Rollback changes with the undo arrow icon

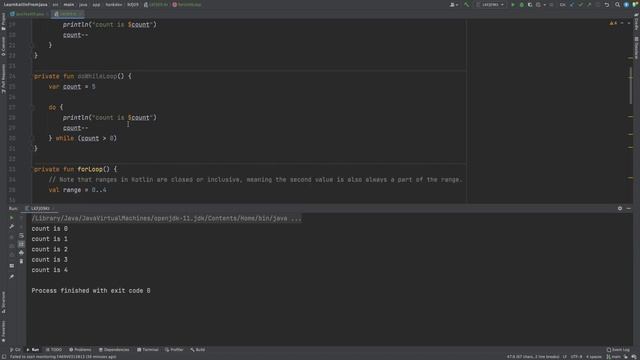click(x=607, y=5)
